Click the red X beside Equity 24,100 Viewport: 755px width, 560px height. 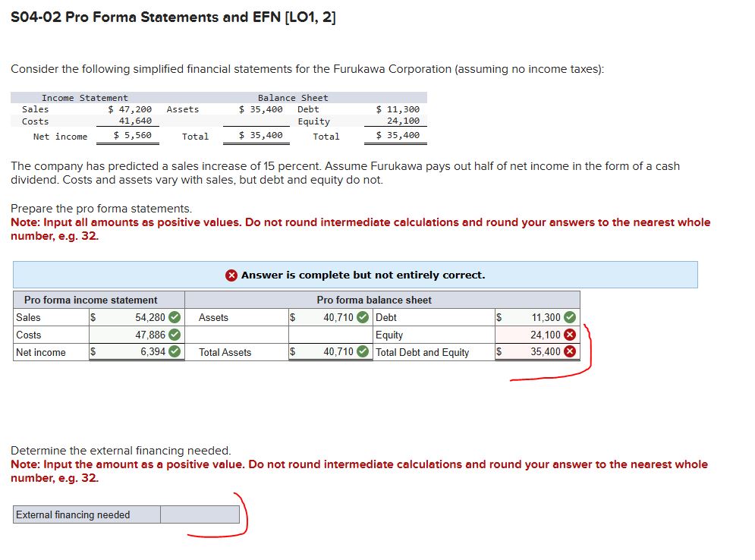click(x=570, y=335)
